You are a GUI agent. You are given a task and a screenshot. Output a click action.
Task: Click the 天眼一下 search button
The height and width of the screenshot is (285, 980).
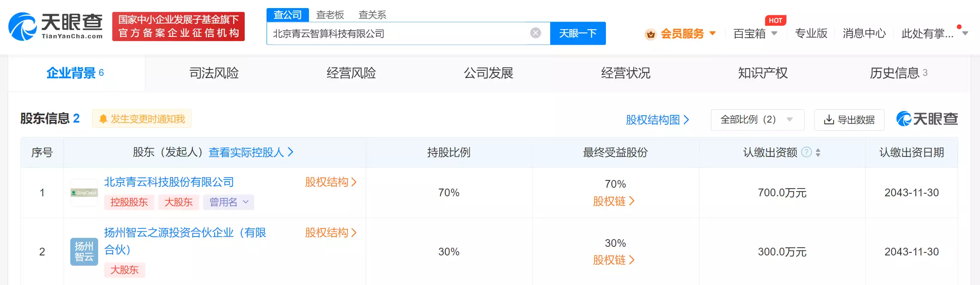pos(578,33)
